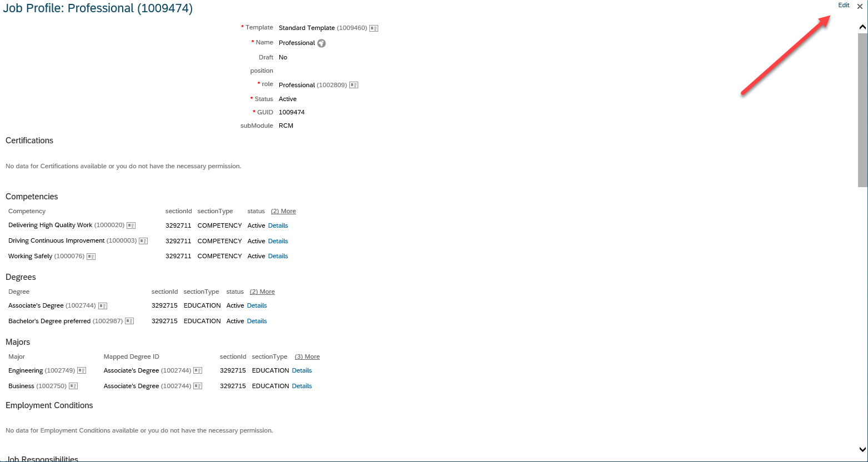Click the Draft value No
The width and height of the screenshot is (868, 462).
click(283, 57)
